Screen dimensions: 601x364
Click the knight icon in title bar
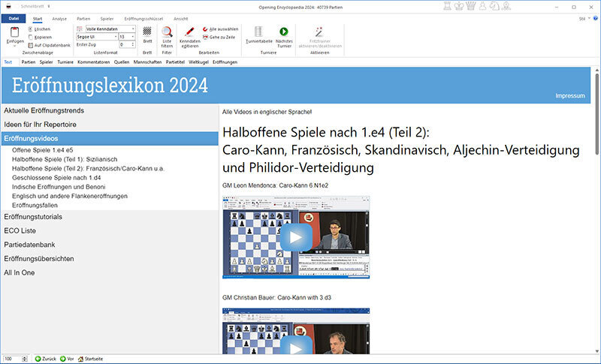494,6
